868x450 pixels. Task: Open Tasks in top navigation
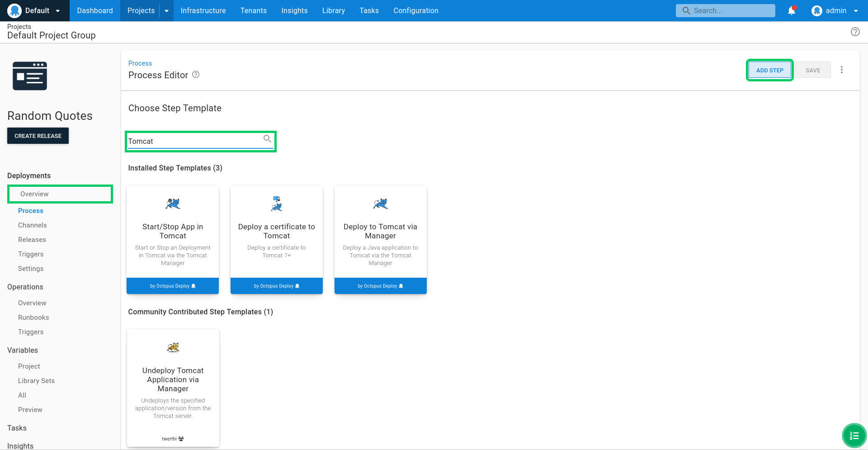369,10
